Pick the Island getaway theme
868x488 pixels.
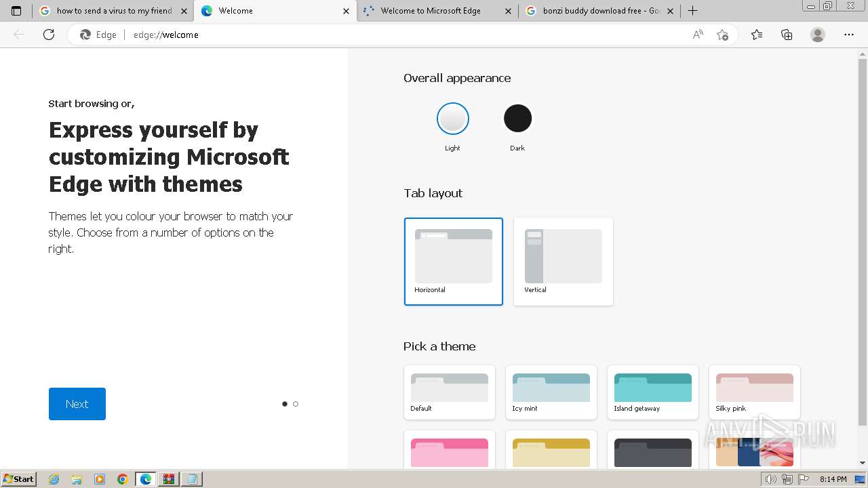coord(653,392)
